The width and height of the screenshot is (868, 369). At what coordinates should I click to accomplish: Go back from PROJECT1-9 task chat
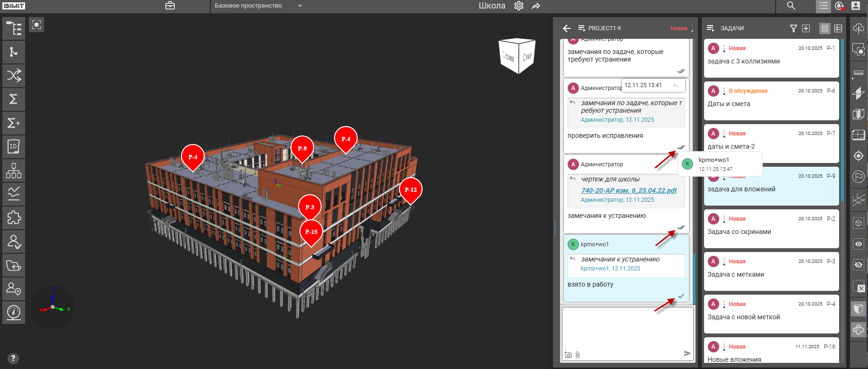(567, 28)
